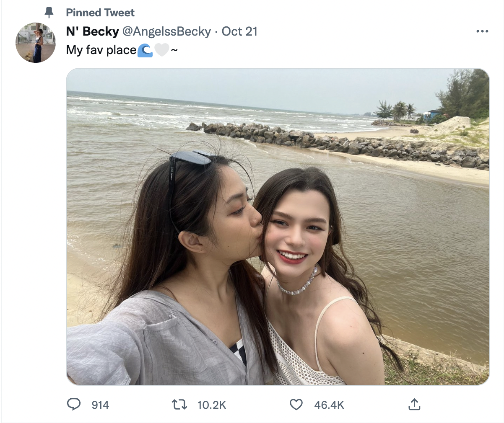The width and height of the screenshot is (504, 423).
Task: Click the wave emoji in the tweet
Action: (145, 50)
